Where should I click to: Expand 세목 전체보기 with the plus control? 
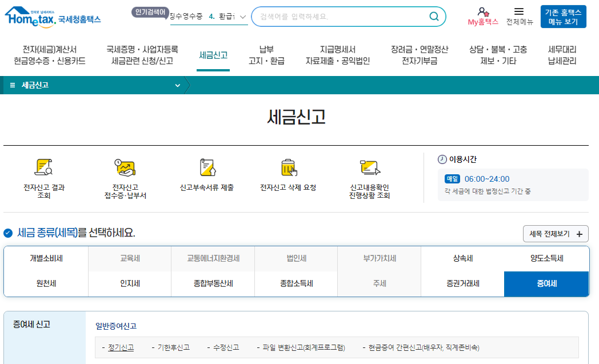[x=579, y=234]
